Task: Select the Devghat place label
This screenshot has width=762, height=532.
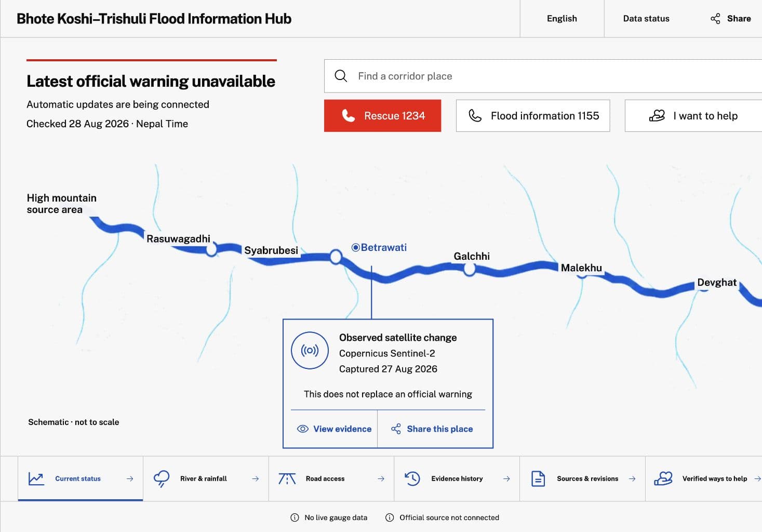Action: [717, 282]
